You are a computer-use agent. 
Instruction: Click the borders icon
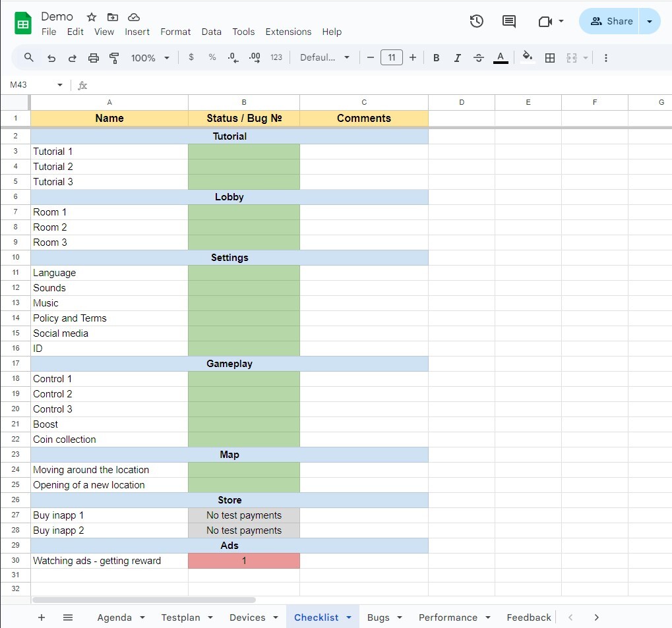point(549,58)
